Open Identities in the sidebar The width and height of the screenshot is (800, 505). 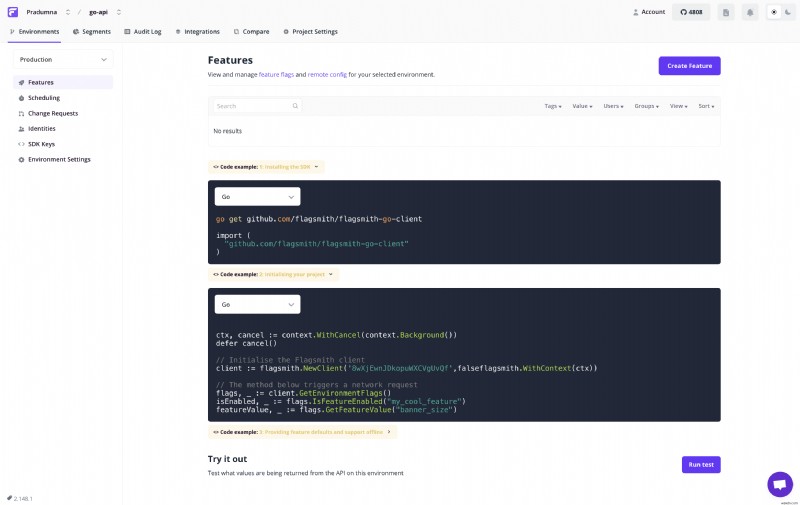(63, 129)
